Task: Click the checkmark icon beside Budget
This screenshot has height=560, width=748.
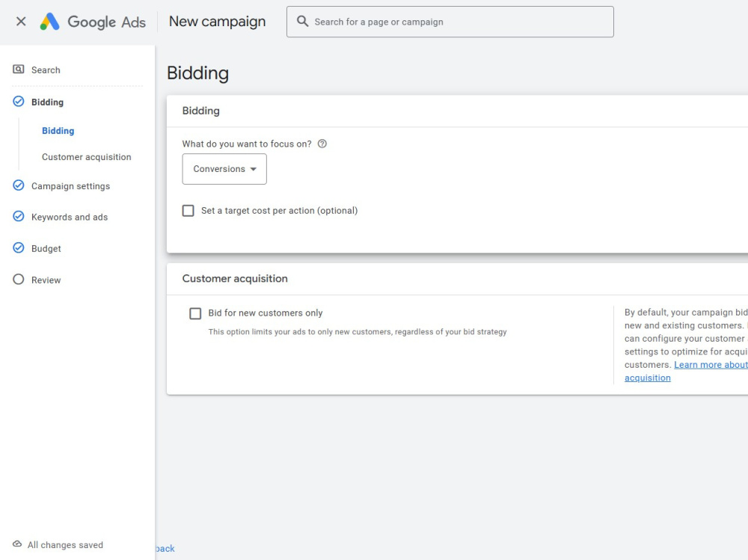Action: (x=18, y=248)
